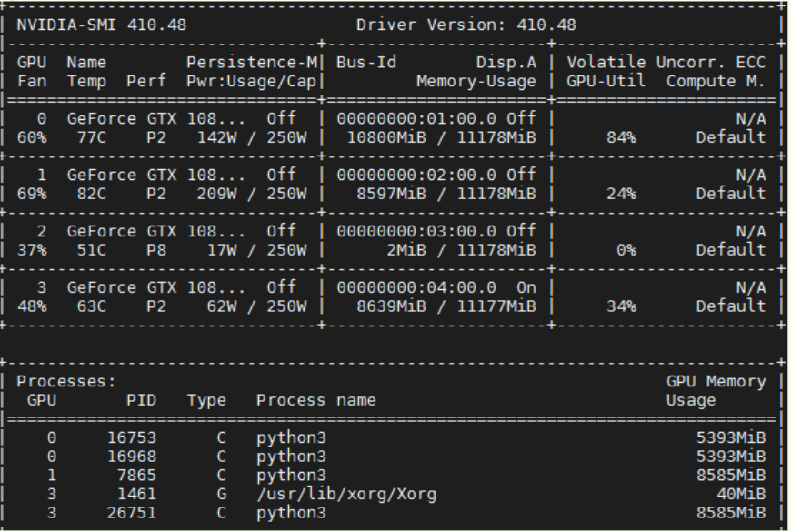Click the 77C temperature reading

coord(91,138)
